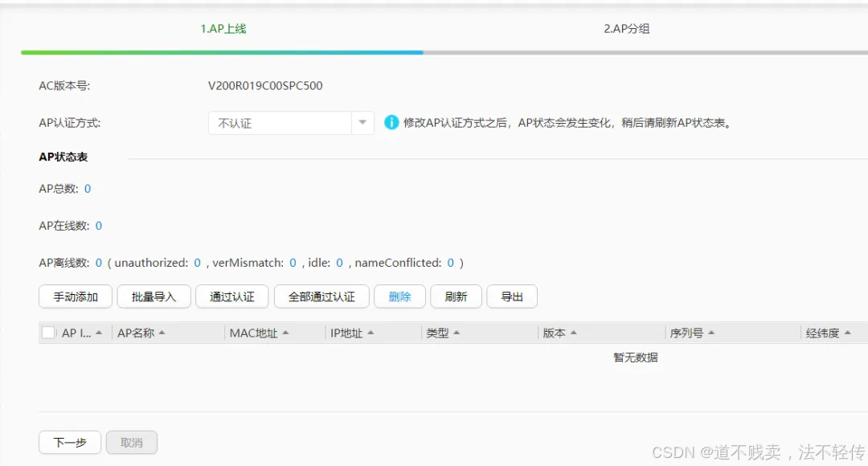Sort by 版本 column arrow

574,333
